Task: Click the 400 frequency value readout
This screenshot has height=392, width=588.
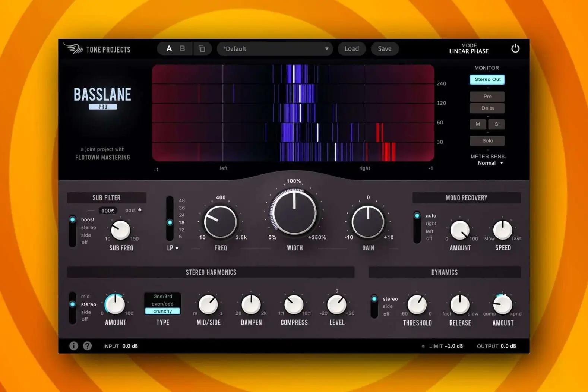Action: tap(221, 197)
